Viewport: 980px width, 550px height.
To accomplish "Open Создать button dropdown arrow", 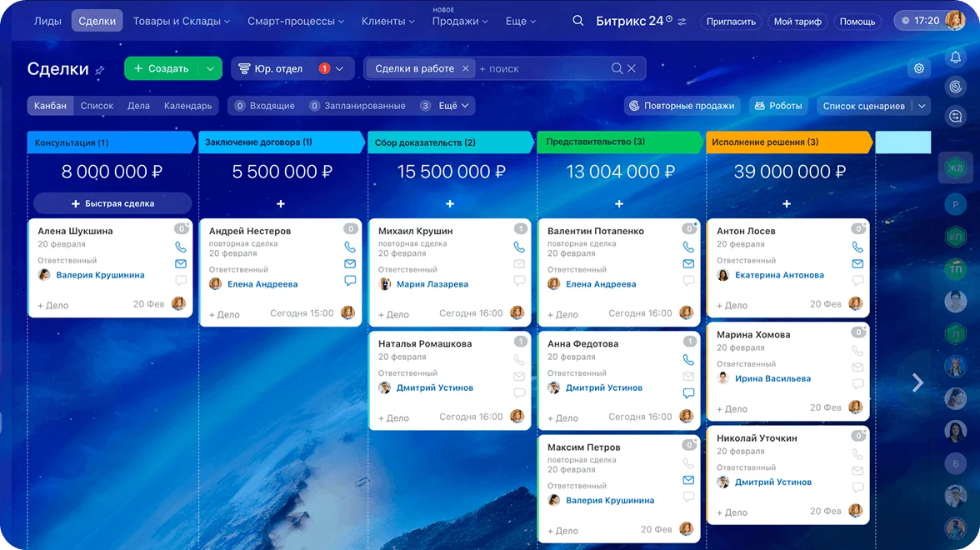I will (210, 68).
